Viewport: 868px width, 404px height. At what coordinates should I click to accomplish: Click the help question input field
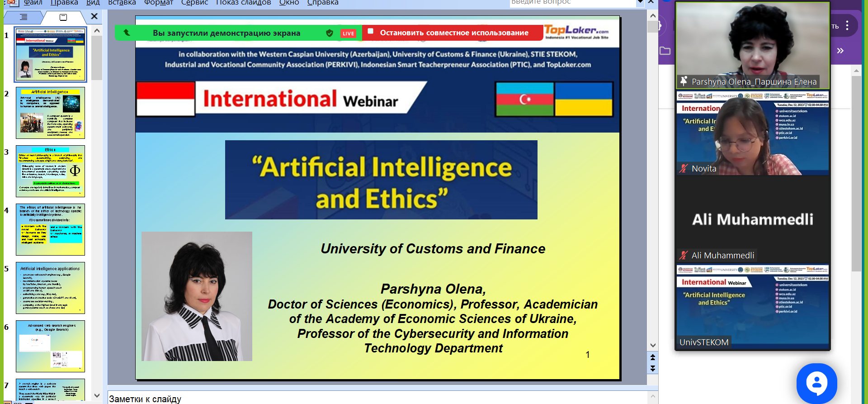(572, 3)
